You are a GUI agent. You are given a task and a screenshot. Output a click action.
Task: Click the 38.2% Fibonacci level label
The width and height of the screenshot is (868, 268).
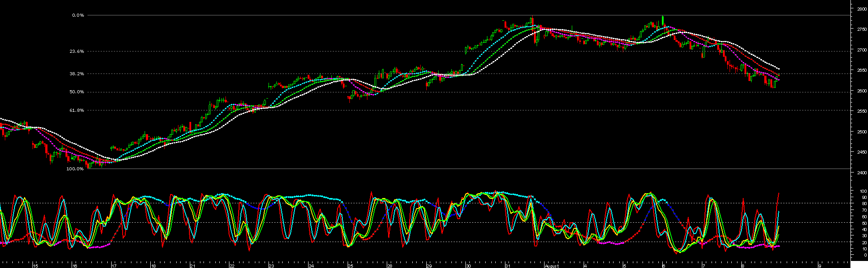click(x=76, y=74)
